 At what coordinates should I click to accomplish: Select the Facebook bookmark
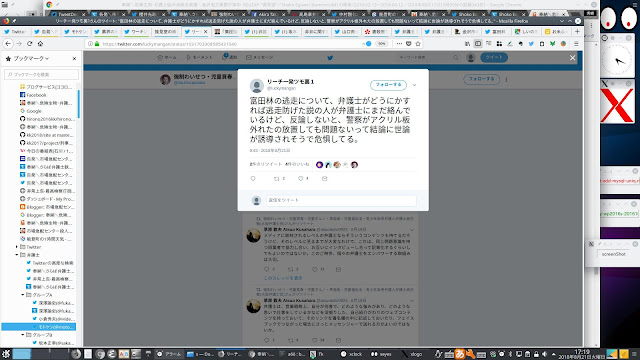coord(36,95)
